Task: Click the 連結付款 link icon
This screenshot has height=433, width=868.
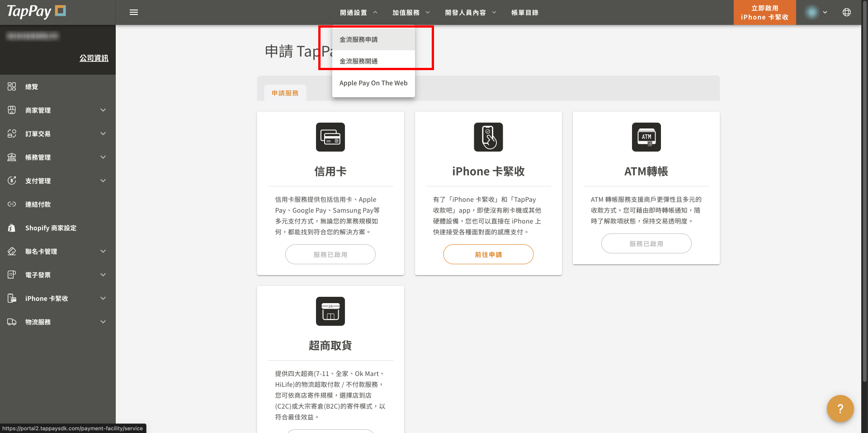Action: pos(12,205)
